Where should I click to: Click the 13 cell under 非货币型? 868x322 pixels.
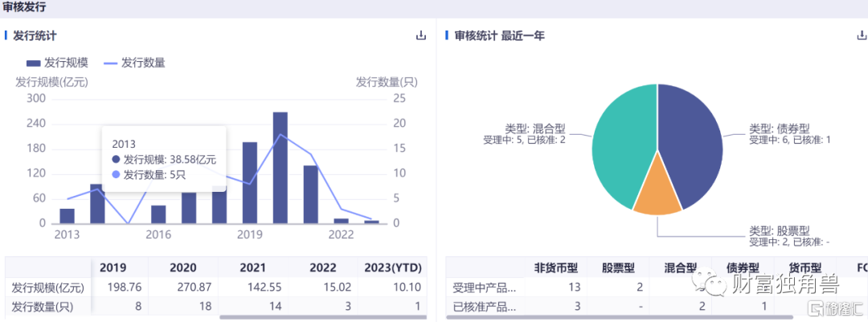click(574, 287)
